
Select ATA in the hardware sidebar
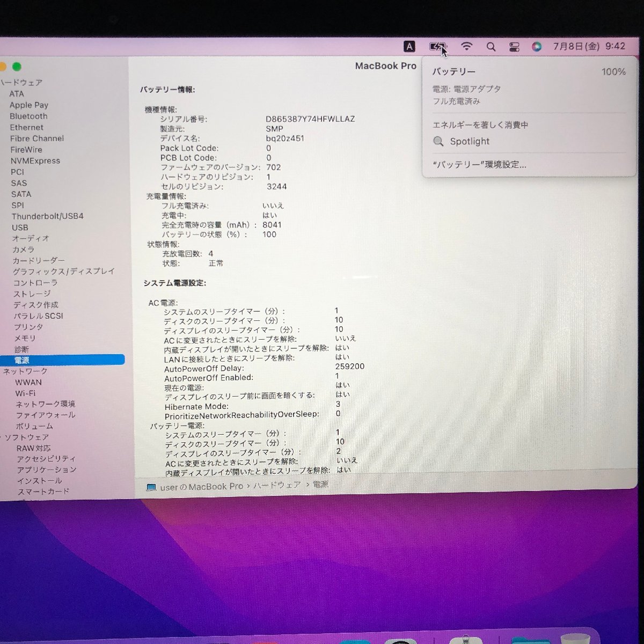pos(17,94)
